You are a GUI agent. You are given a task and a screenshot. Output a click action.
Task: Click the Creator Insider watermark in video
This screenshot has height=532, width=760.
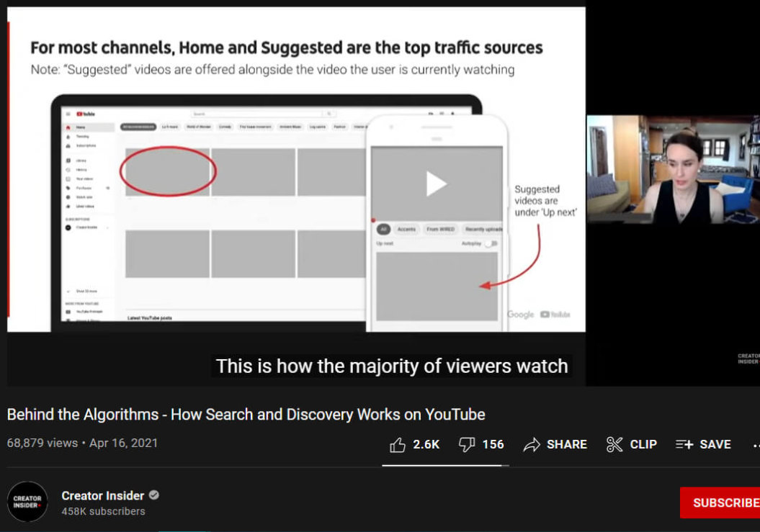[x=748, y=359]
